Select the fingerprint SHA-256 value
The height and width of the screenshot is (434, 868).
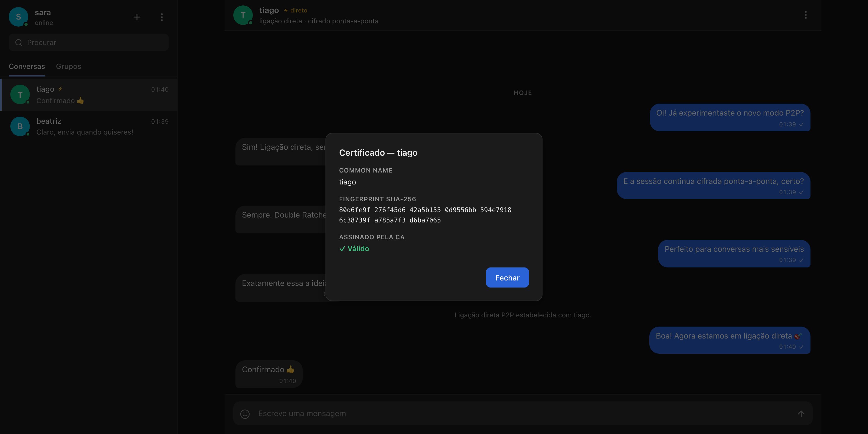click(x=425, y=215)
